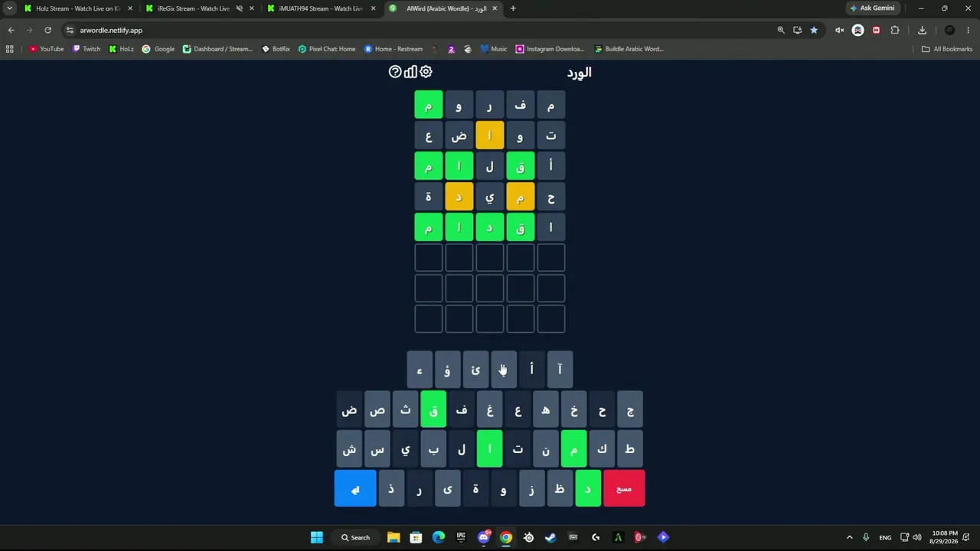Tap the ش key on the keyboard
The width and height of the screenshot is (980, 551).
[x=349, y=449]
